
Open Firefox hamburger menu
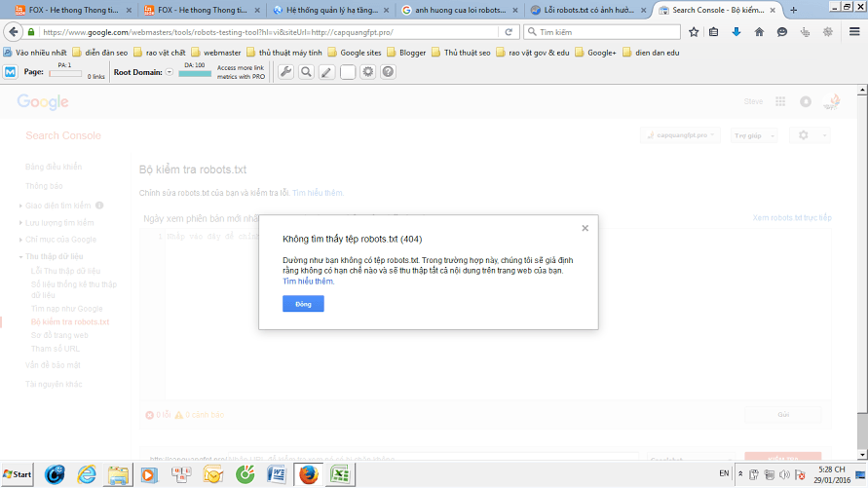(x=854, y=32)
